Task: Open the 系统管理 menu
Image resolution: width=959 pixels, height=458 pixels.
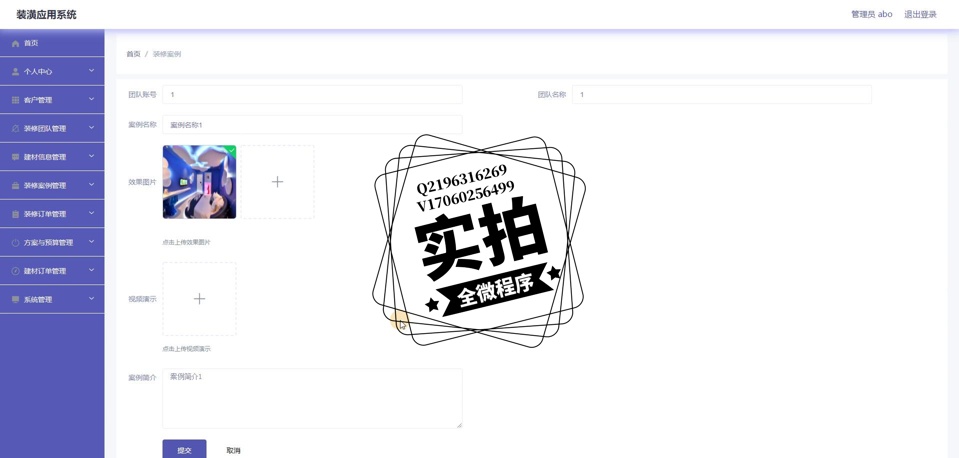Action: pyautogui.click(x=52, y=300)
